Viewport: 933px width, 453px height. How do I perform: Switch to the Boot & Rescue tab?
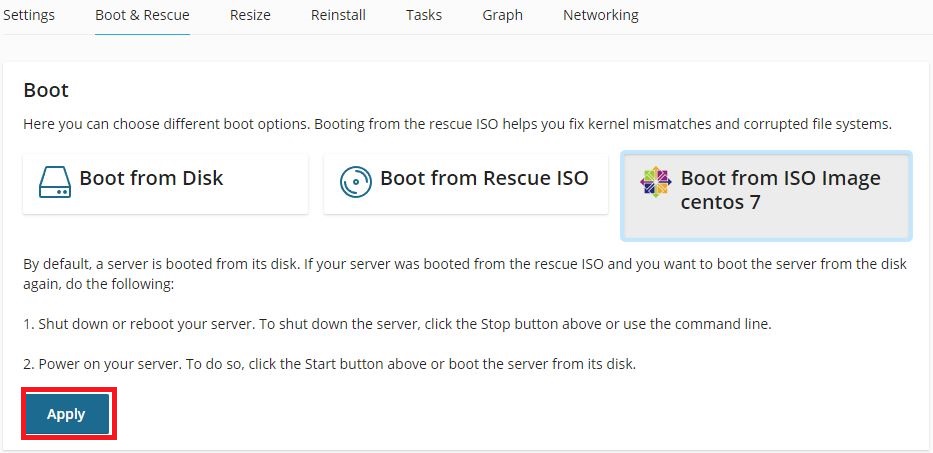point(142,15)
